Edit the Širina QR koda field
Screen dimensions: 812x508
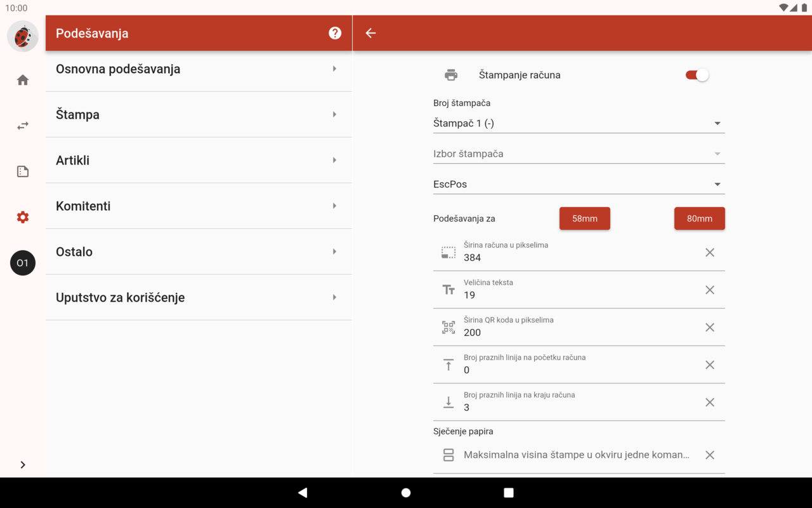point(579,327)
